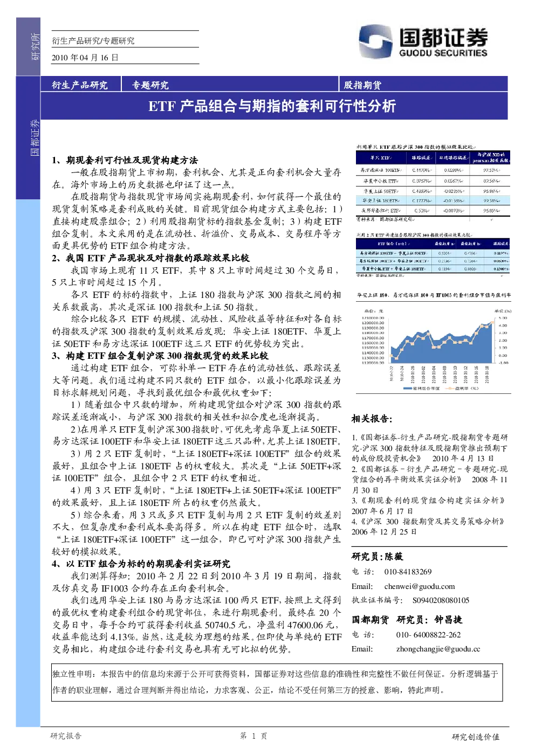The image size is (535, 756).
Task: Click footer text '研究报告'
Action: point(66,736)
